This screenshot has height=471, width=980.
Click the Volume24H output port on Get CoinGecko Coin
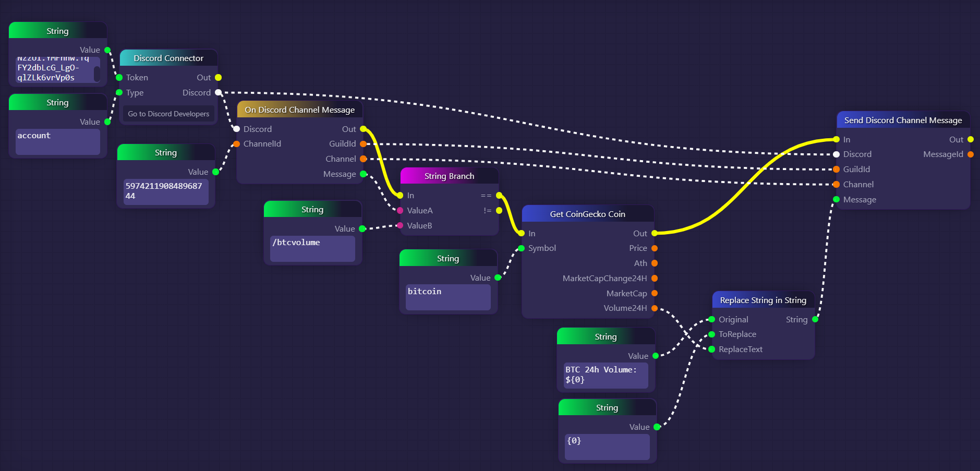click(655, 308)
